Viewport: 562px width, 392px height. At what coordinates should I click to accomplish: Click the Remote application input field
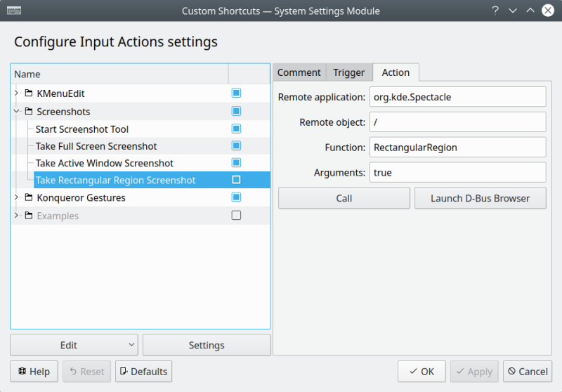[x=457, y=97]
